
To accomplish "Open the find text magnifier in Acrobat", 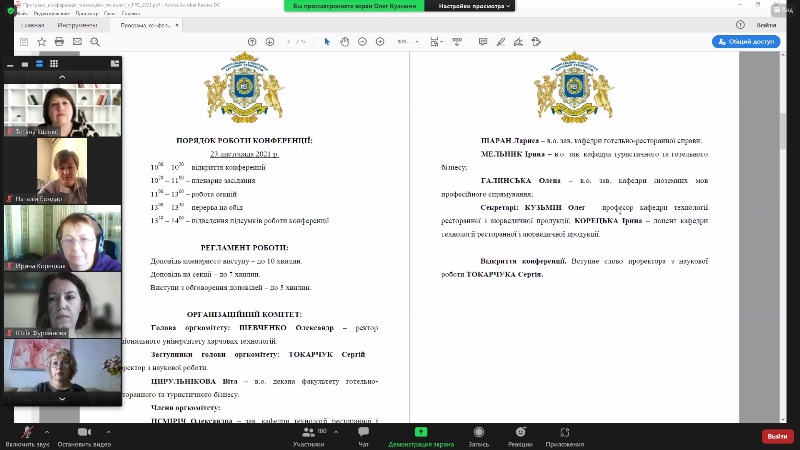I will [x=95, y=42].
